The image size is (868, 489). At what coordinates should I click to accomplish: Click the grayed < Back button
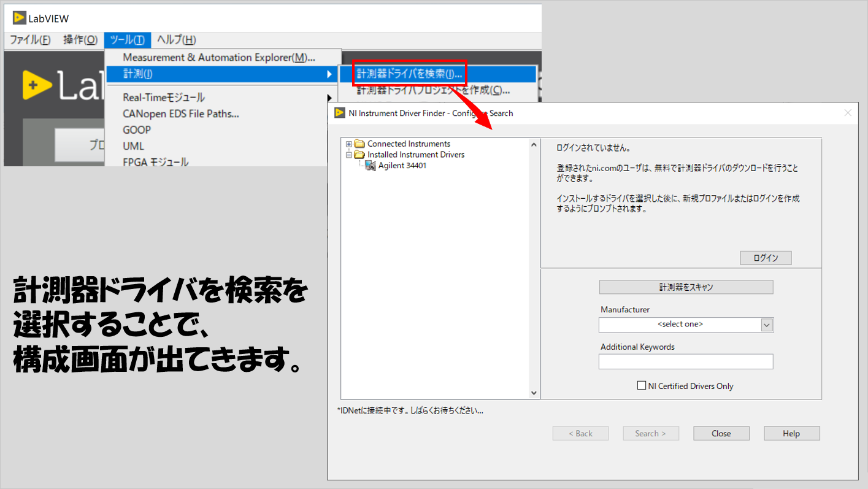(x=580, y=434)
